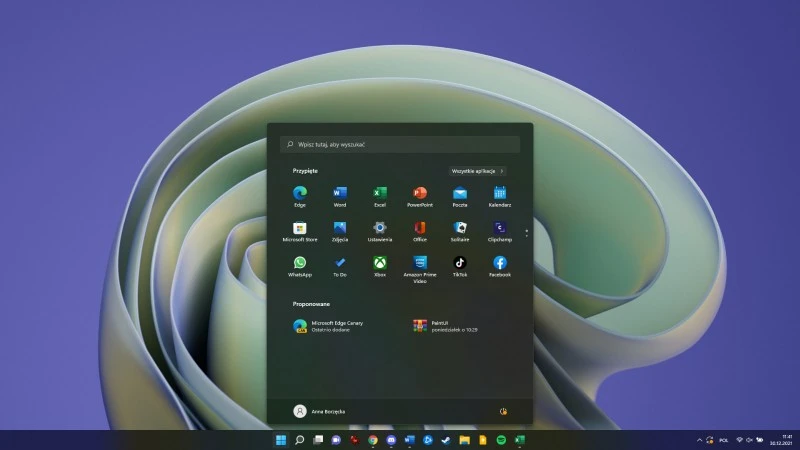Image resolution: width=800 pixels, height=450 pixels.
Task: Launch Clipchamp video editor
Action: coord(499,231)
